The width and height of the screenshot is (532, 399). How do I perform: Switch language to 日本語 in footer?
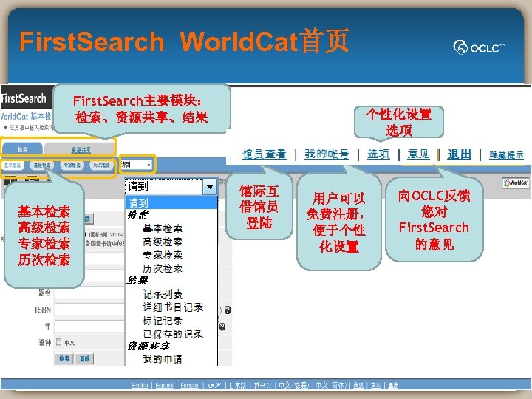coord(237,386)
